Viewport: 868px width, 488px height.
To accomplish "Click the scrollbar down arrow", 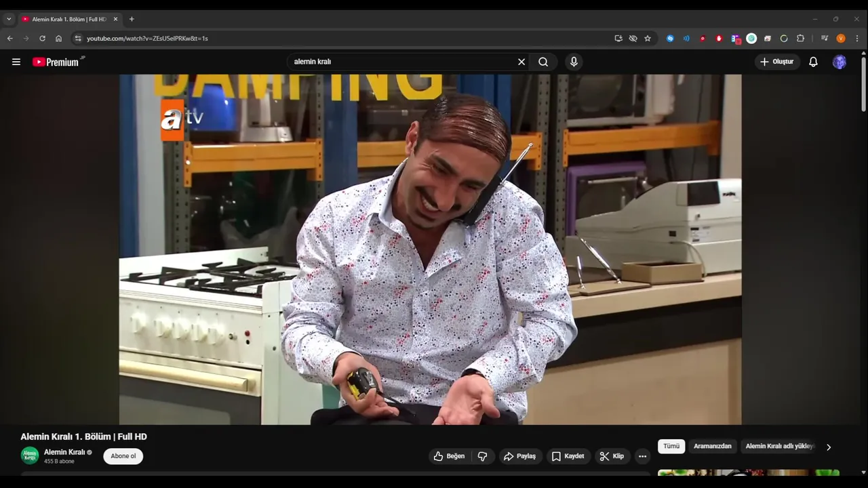I will [x=863, y=472].
